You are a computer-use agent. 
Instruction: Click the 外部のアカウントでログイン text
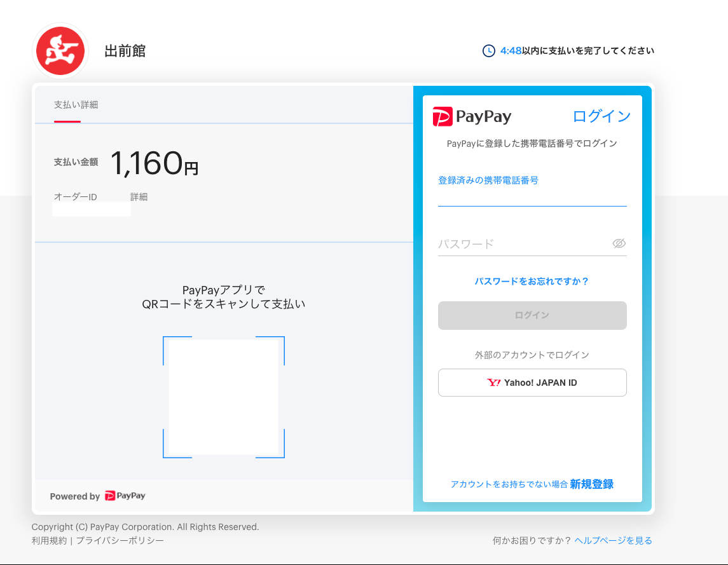coord(532,355)
